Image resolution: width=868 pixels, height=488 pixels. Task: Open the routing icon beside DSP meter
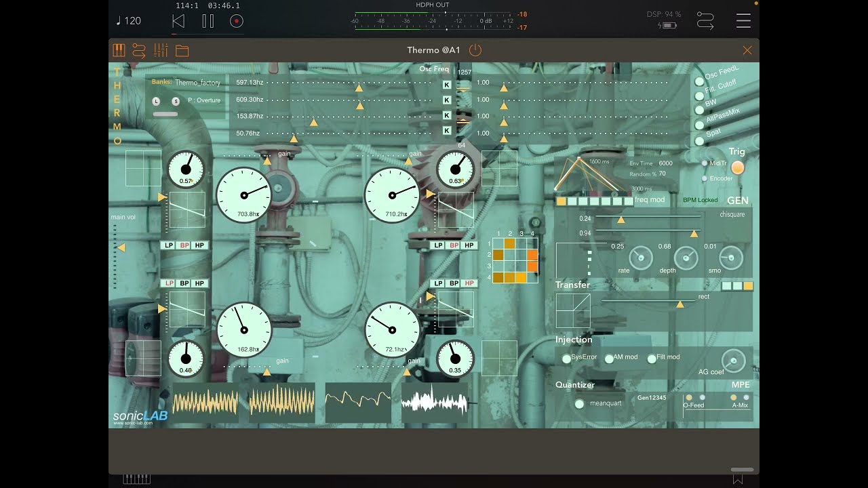pos(705,21)
